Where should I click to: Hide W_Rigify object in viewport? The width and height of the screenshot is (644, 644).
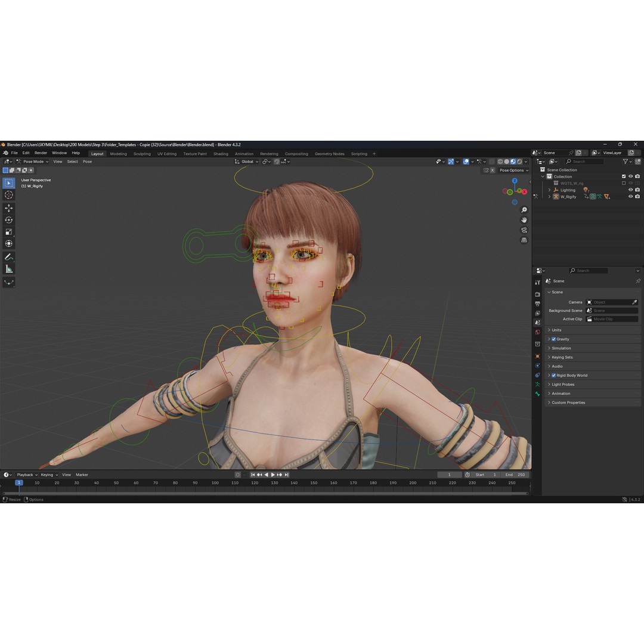click(630, 196)
